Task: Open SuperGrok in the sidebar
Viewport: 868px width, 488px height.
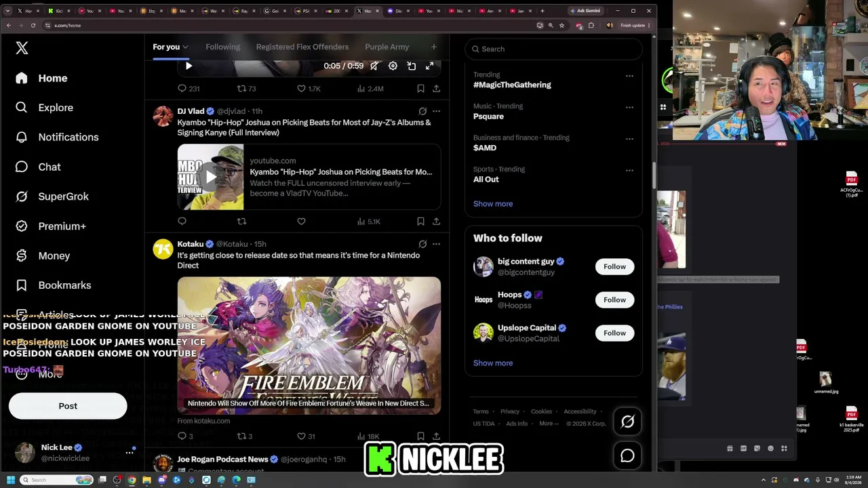Action: point(53,197)
